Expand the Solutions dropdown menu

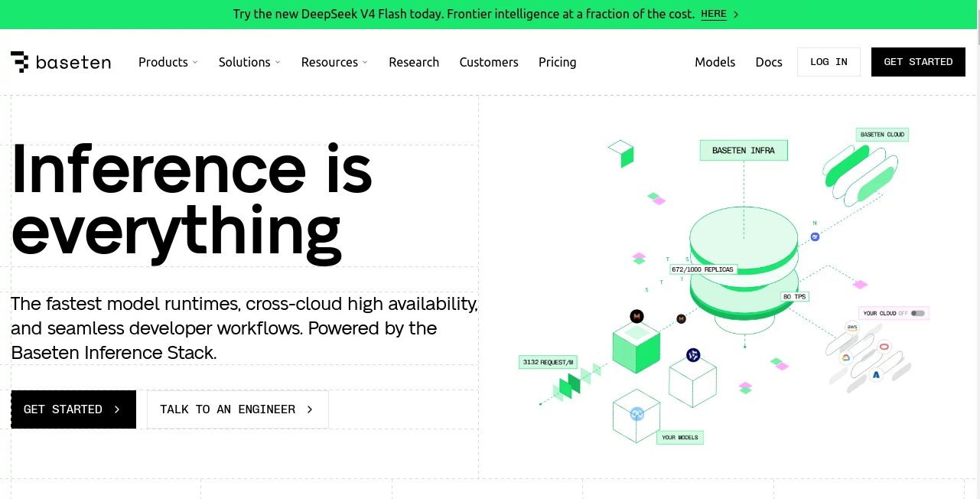point(249,62)
